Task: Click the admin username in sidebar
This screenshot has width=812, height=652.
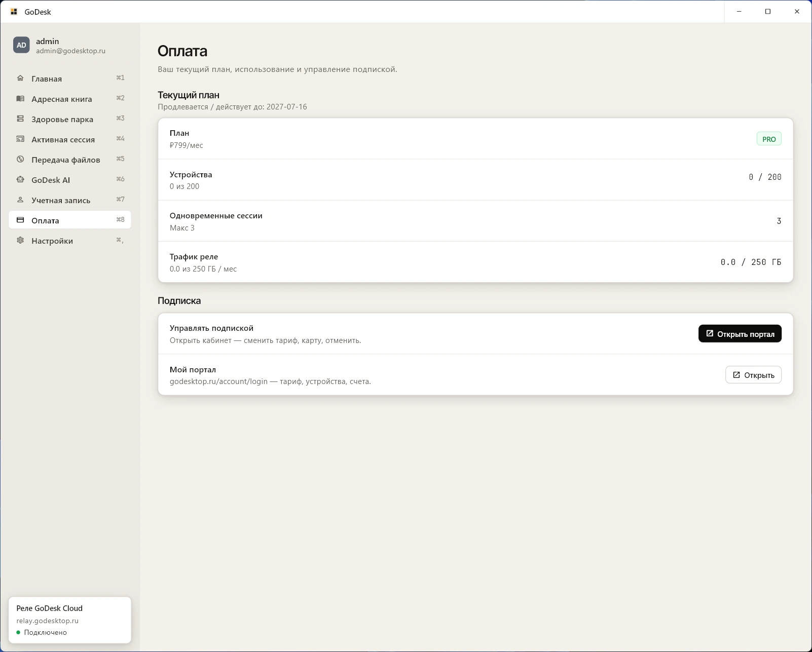Action: pyautogui.click(x=47, y=41)
